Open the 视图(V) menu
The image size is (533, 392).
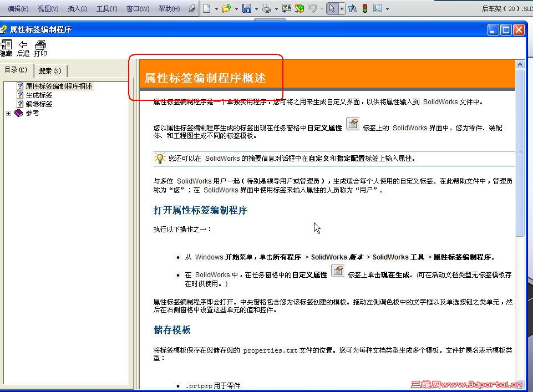(48, 8)
